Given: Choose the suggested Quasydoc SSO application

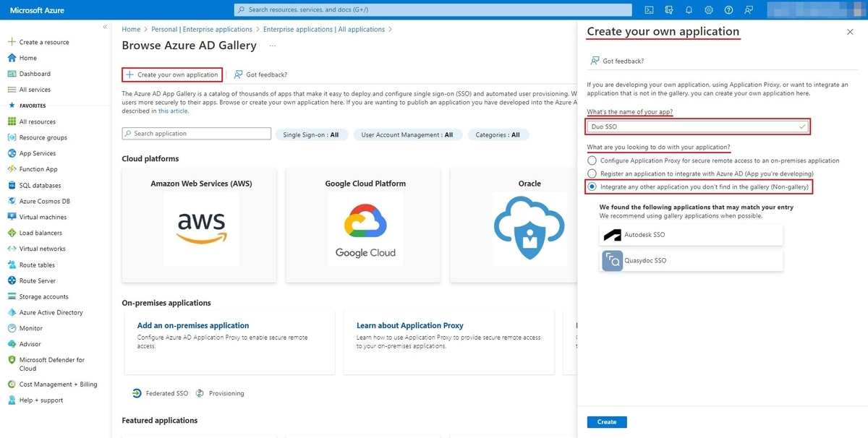Looking at the screenshot, I should click(691, 260).
